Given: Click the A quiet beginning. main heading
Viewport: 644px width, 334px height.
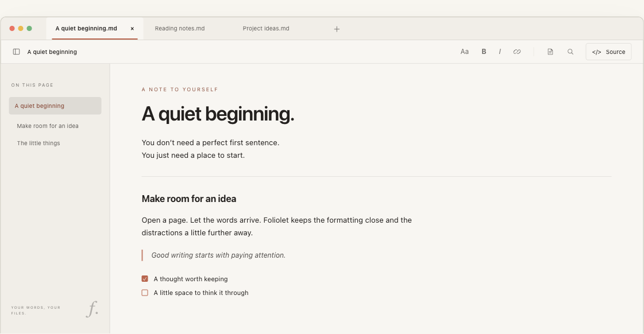Looking at the screenshot, I should pyautogui.click(x=218, y=114).
